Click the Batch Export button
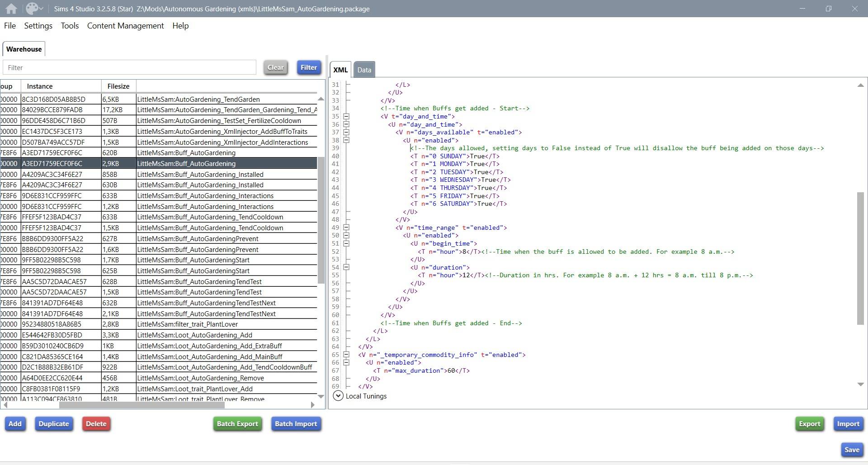 (237, 424)
